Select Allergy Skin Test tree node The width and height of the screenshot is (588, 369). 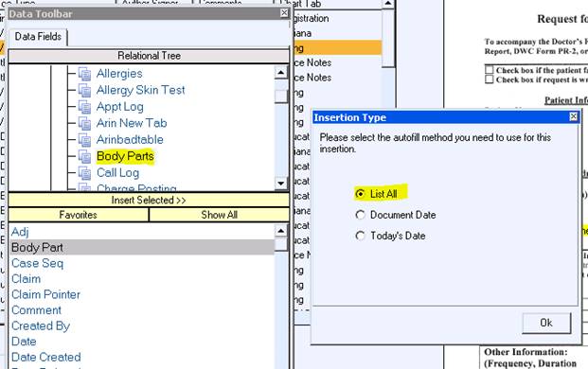(141, 90)
